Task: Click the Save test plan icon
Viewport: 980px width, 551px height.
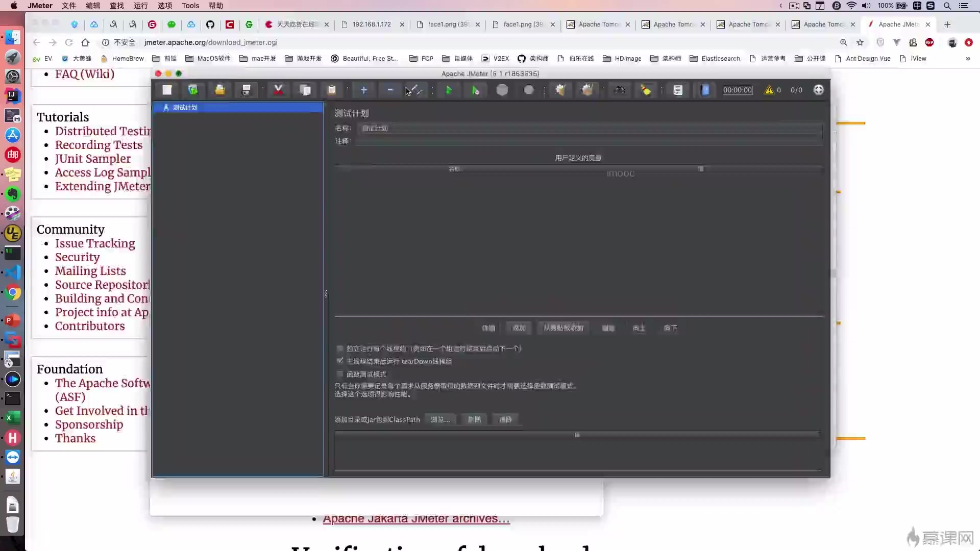Action: point(246,90)
